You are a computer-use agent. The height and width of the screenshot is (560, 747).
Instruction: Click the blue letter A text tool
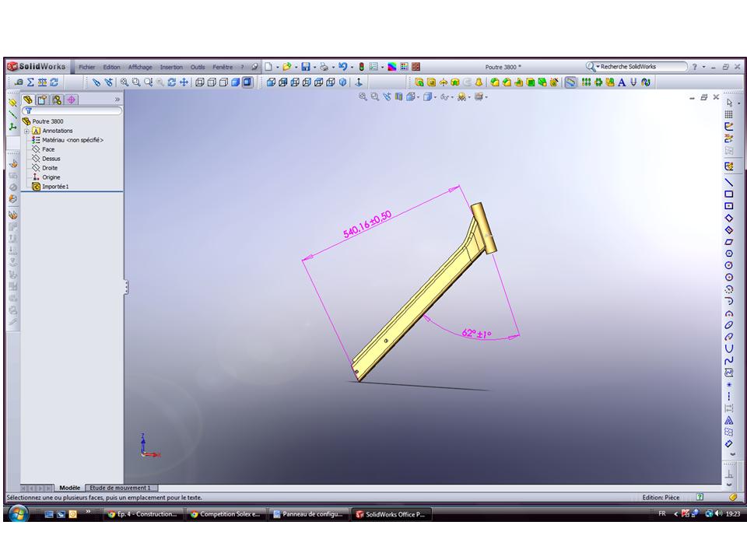coord(622,82)
